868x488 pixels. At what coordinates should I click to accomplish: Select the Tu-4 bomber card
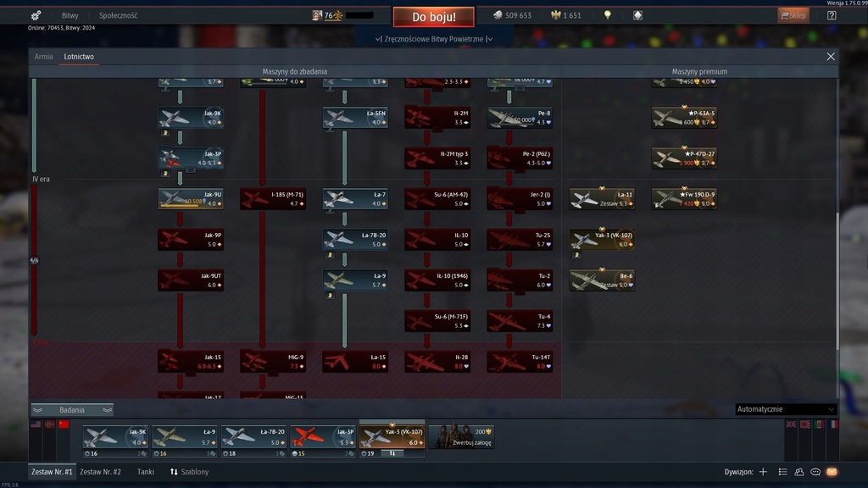[520, 321]
